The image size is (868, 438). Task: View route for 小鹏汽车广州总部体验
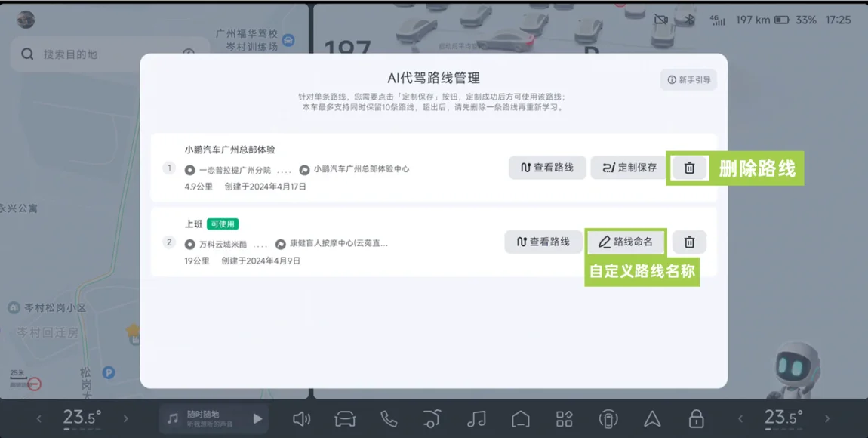tap(547, 168)
